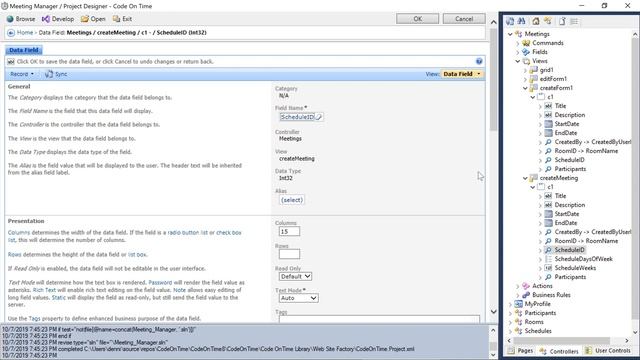Click the Business Rules node icon
640x360 pixels.
coord(526,295)
